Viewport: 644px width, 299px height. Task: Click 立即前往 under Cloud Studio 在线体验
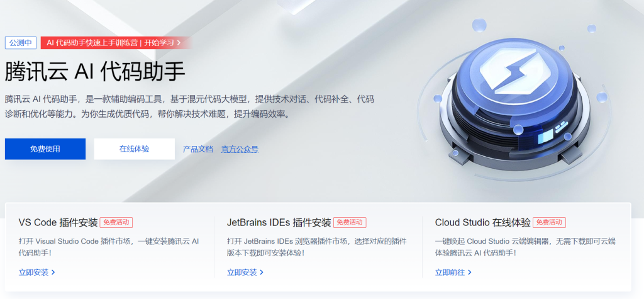pyautogui.click(x=450, y=273)
